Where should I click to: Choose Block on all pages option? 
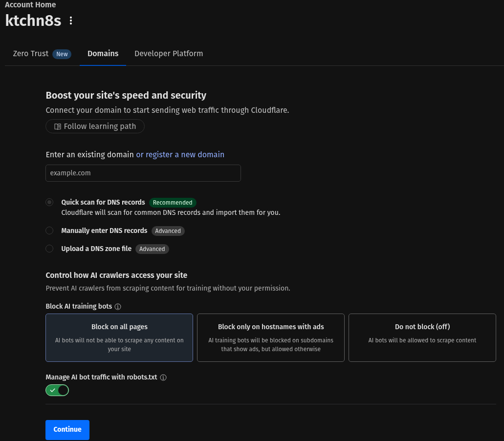coord(119,337)
